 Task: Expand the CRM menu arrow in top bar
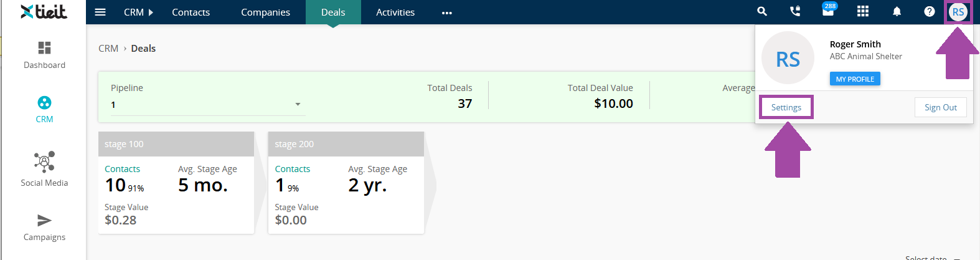pyautogui.click(x=151, y=12)
